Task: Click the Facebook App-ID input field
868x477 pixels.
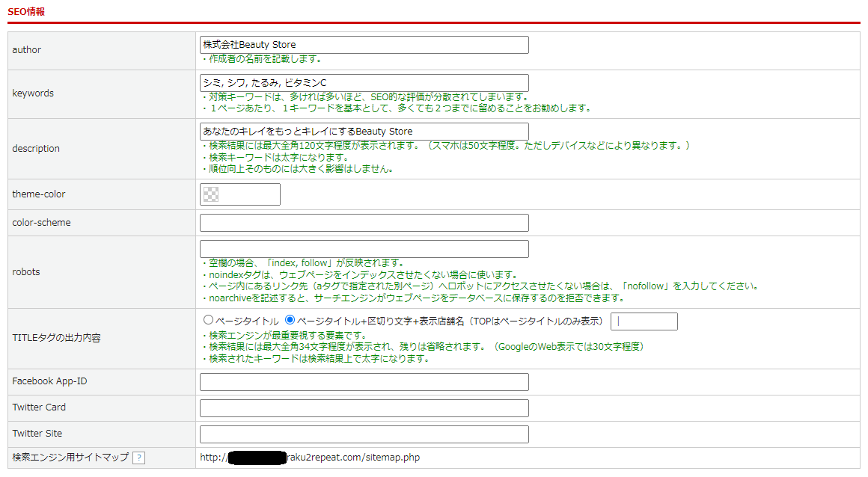Action: tap(364, 382)
